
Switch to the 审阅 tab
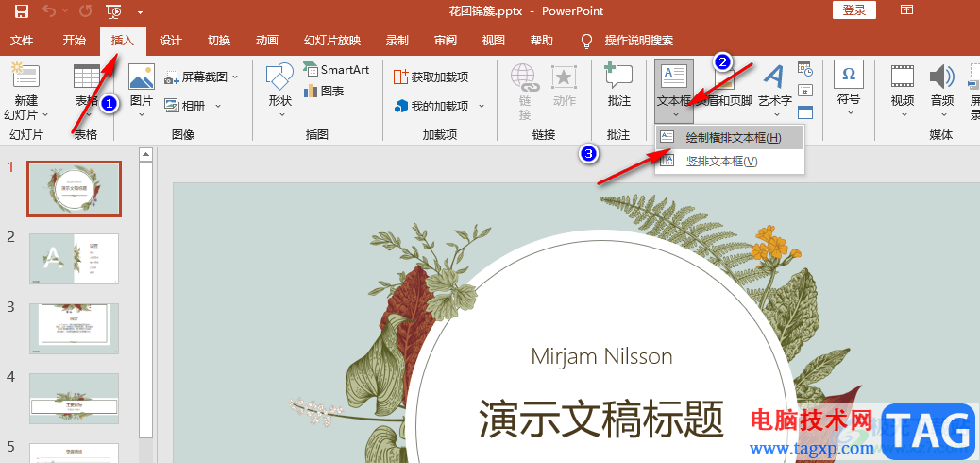pyautogui.click(x=446, y=41)
